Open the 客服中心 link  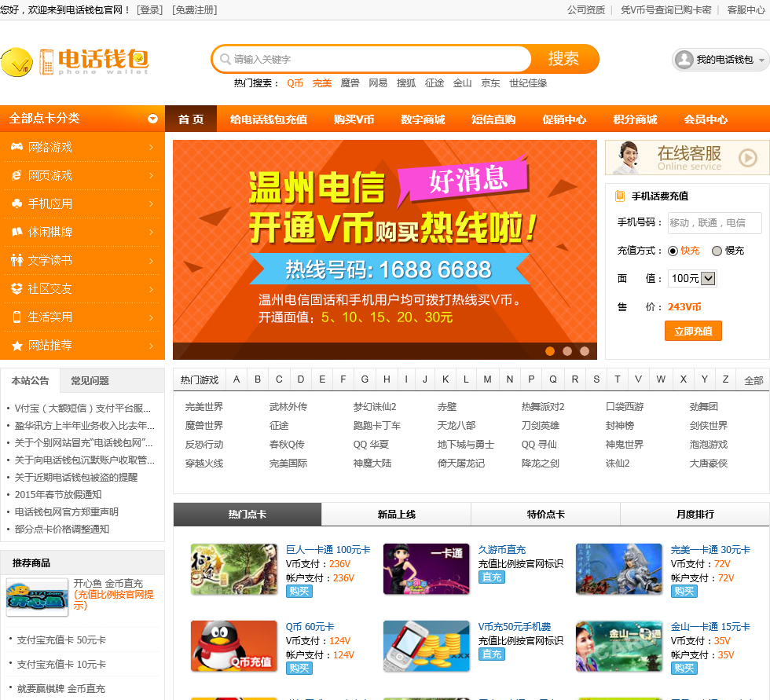click(x=746, y=9)
